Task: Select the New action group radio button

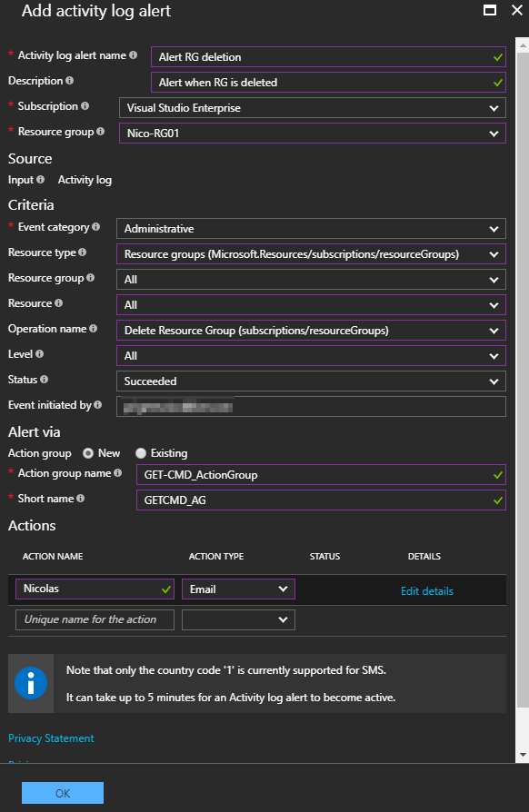Action: point(88,453)
